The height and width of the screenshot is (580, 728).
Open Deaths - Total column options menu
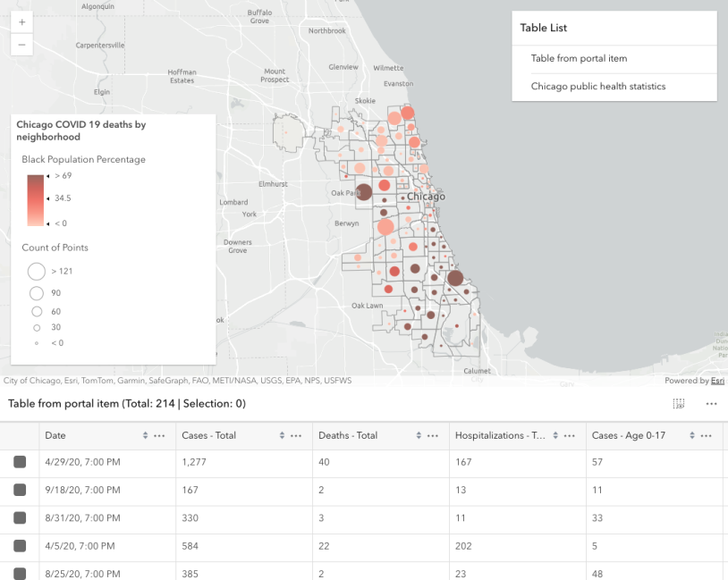click(434, 436)
